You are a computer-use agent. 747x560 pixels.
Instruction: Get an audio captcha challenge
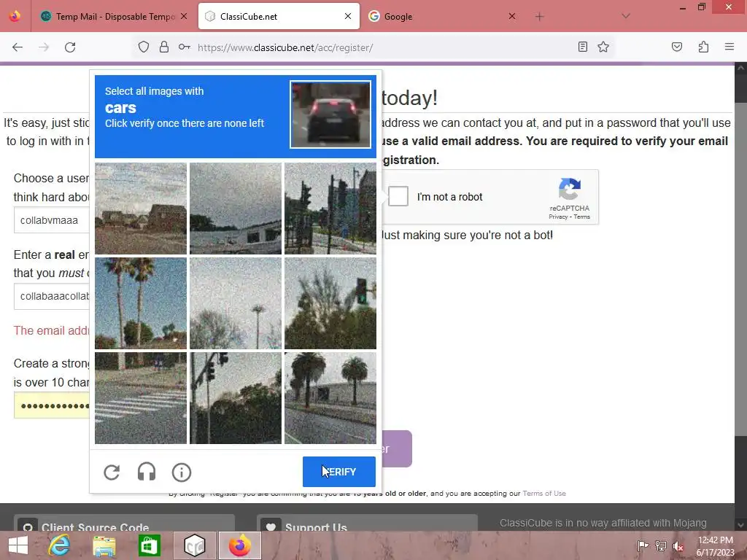[x=146, y=472]
